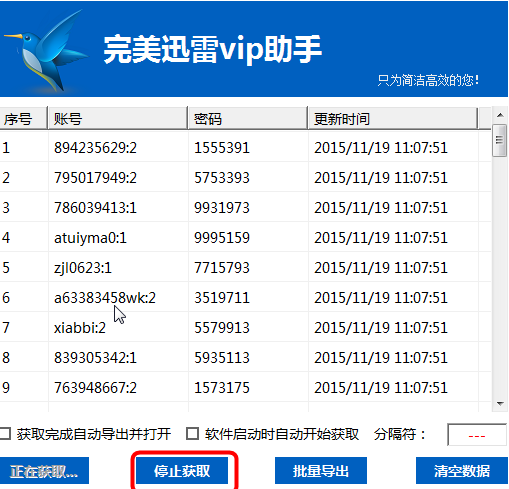Click the 清空数据 button
This screenshot has width=509, height=489.
pos(462,471)
